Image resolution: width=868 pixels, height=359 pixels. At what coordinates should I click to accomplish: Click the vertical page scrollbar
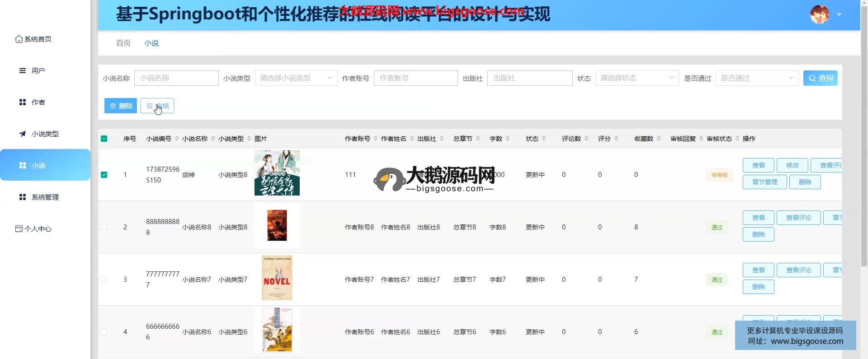864,135
